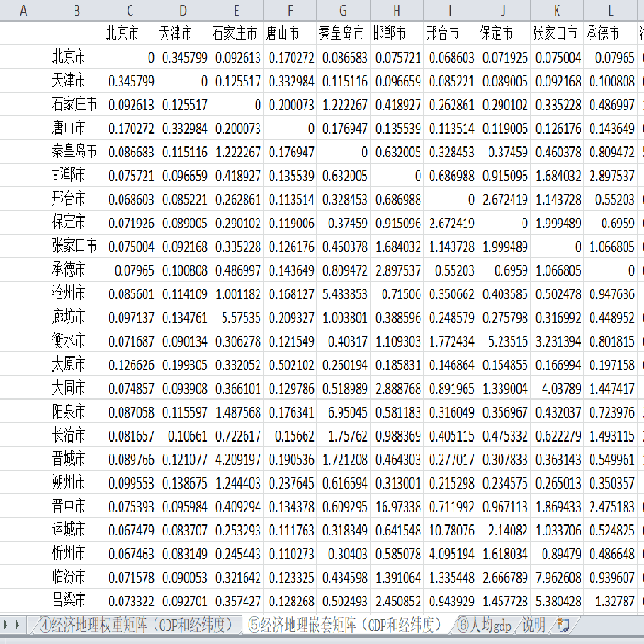Screen dimensions: 644x644
Task: Open the 说明 sheet tab
Action: coord(534,625)
